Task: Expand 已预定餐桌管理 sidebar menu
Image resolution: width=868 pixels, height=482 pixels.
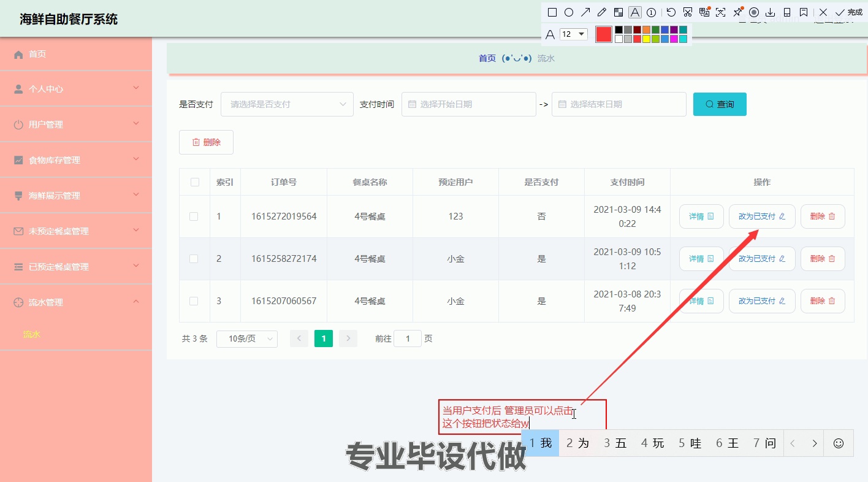Action: [x=76, y=267]
